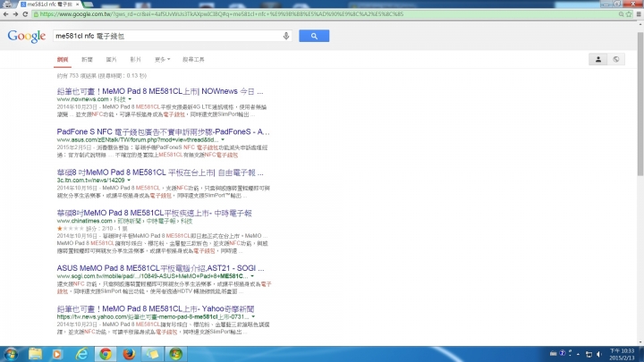This screenshot has height=362, width=644.
Task: Open a new tab beside the current tab
Action: [89, 4]
